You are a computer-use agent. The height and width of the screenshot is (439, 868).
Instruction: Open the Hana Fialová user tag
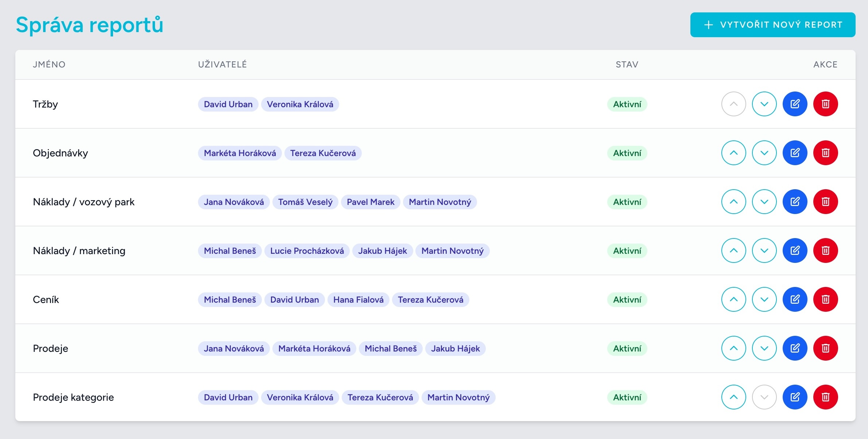358,300
